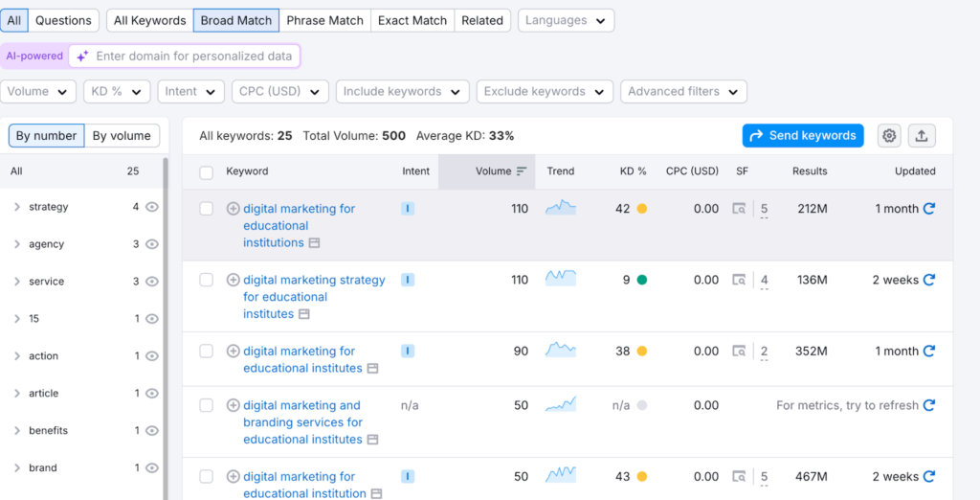Image resolution: width=980 pixels, height=500 pixels.
Task: Select checkbox for branding services keyword
Action: click(x=206, y=405)
